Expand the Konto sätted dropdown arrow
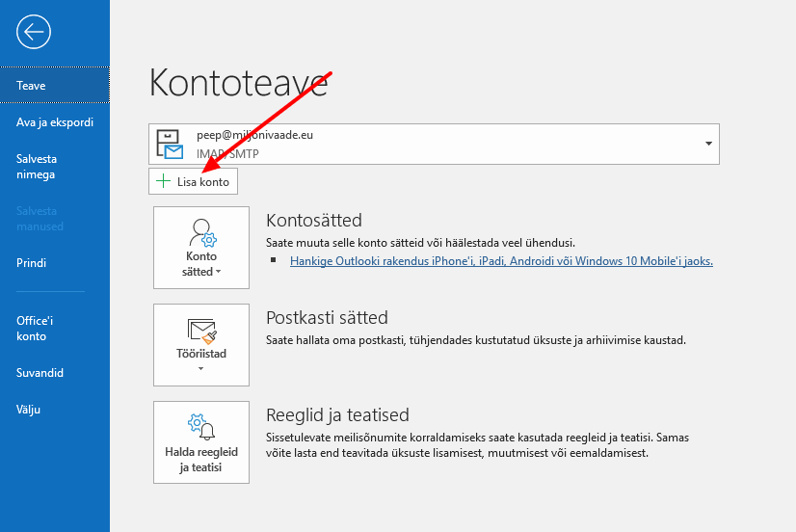Viewport: 796px width, 532px height. point(218,273)
